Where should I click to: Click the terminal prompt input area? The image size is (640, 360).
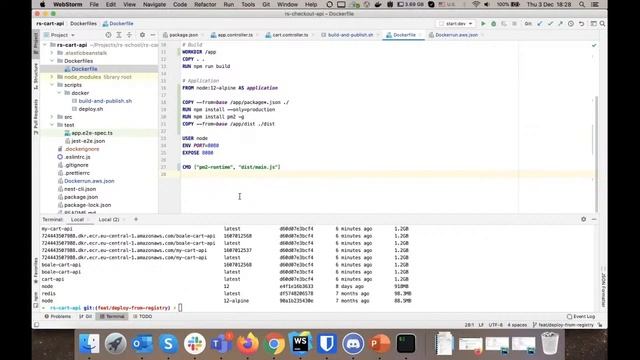click(180, 308)
